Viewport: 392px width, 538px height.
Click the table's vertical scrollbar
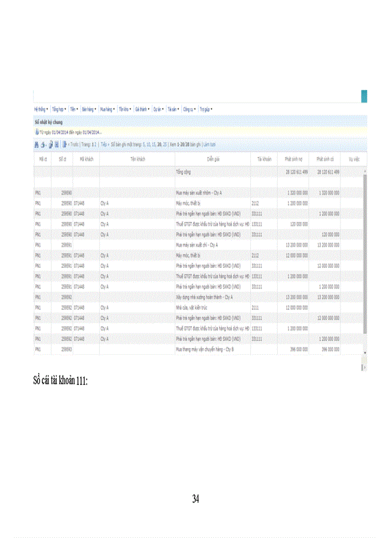click(365, 252)
